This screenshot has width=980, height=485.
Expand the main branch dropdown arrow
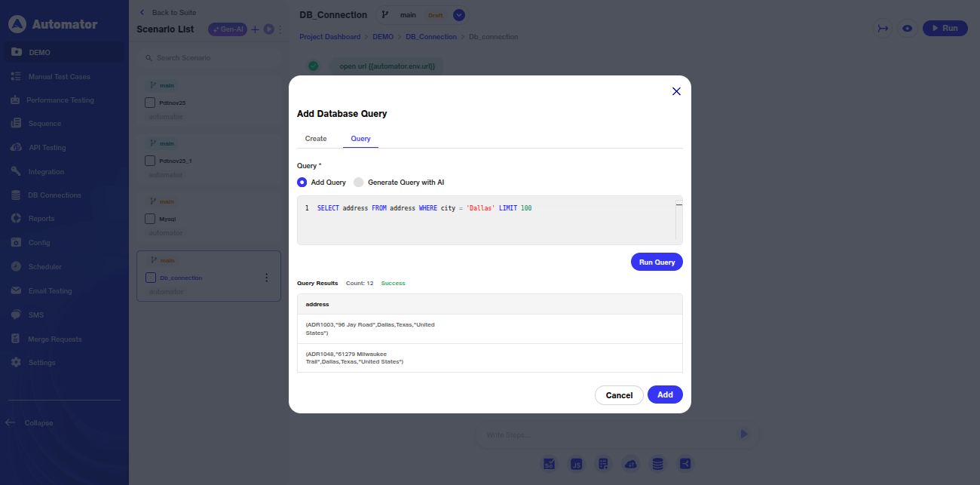click(459, 15)
